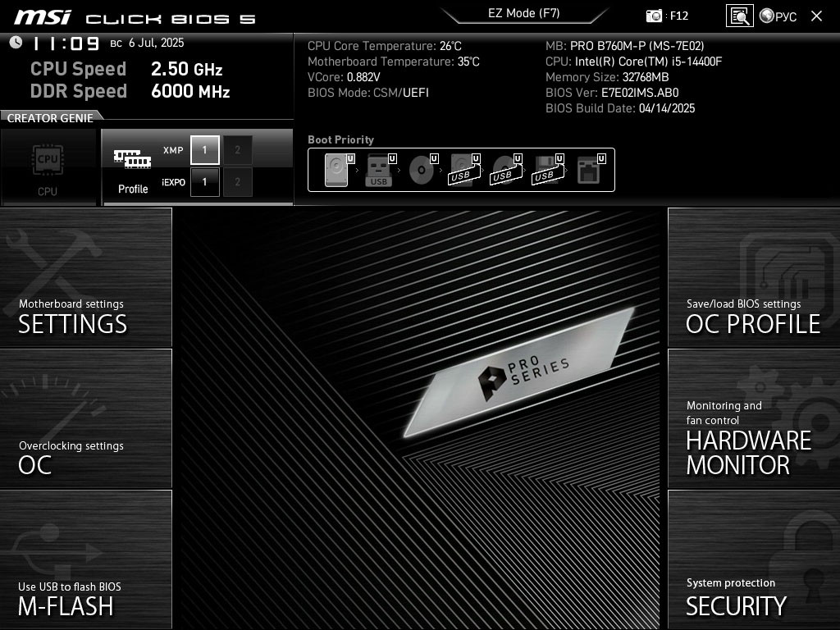Click the PRO SERIES badge graphic
This screenshot has width=840, height=630.
(518, 372)
